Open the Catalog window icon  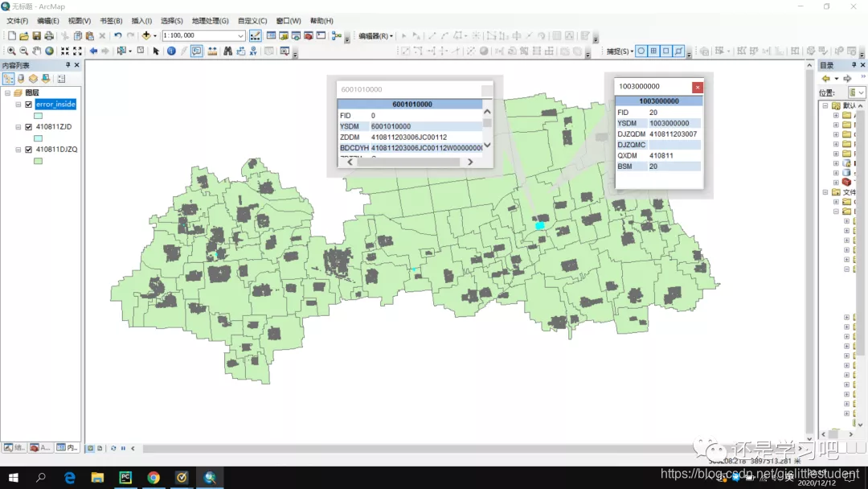click(x=284, y=35)
